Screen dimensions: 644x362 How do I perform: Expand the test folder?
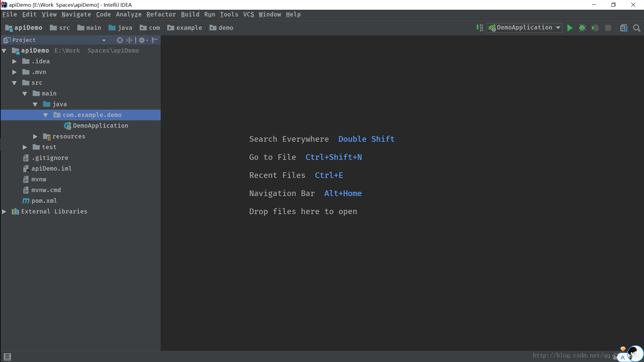click(25, 147)
